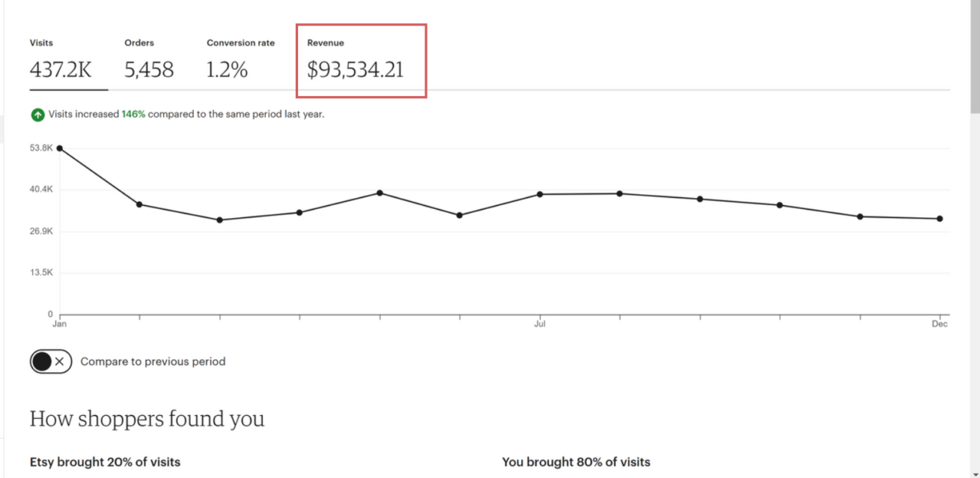The image size is (980, 478).
Task: Click the December data point on chart
Action: pos(940,219)
